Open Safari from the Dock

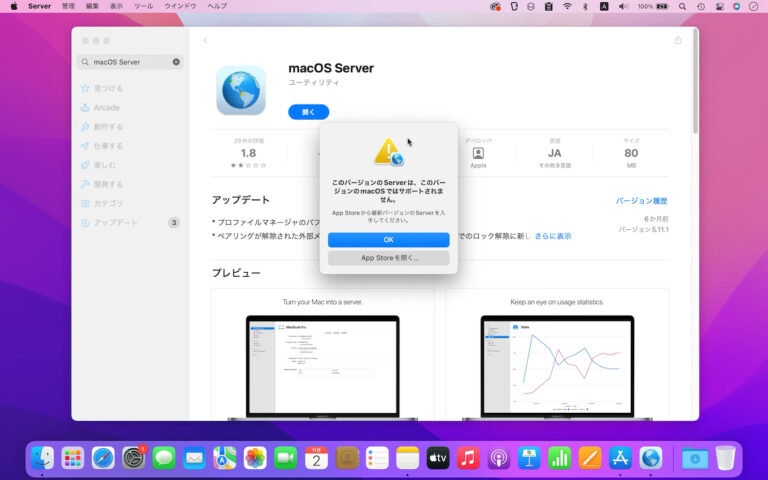(x=103, y=458)
